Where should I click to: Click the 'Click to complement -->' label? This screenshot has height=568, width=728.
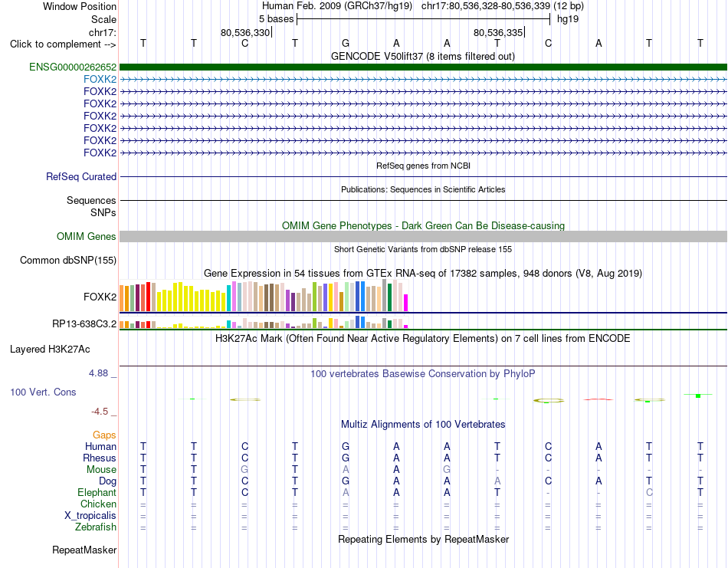tap(63, 44)
